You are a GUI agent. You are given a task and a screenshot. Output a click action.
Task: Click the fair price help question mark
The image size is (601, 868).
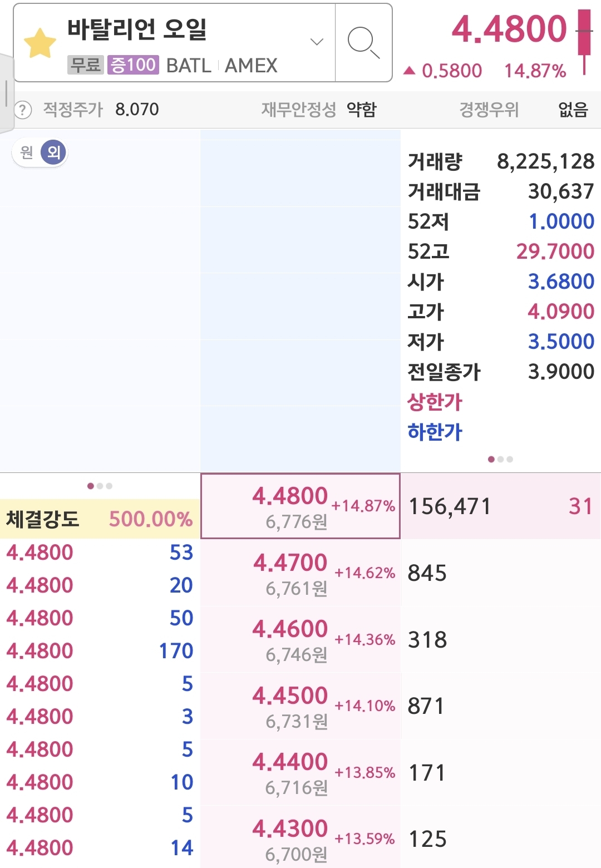pyautogui.click(x=22, y=110)
